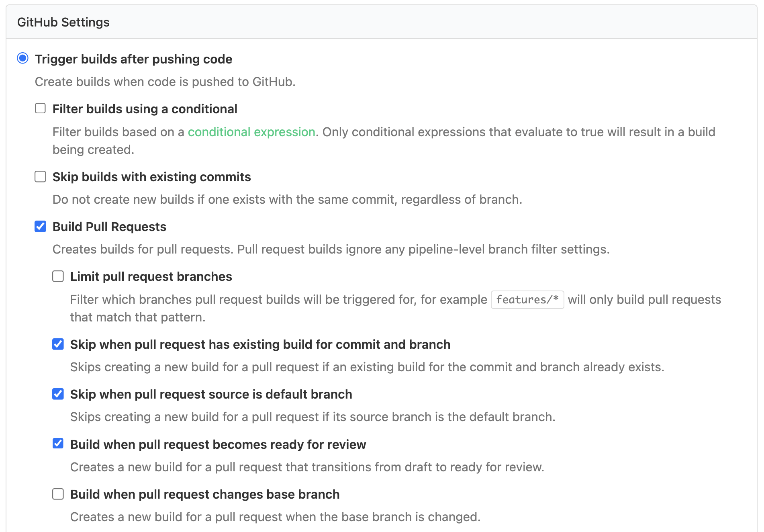The height and width of the screenshot is (532, 764).
Task: Disable "Skip when pull request has existing build for commit and branch"
Action: pyautogui.click(x=58, y=344)
